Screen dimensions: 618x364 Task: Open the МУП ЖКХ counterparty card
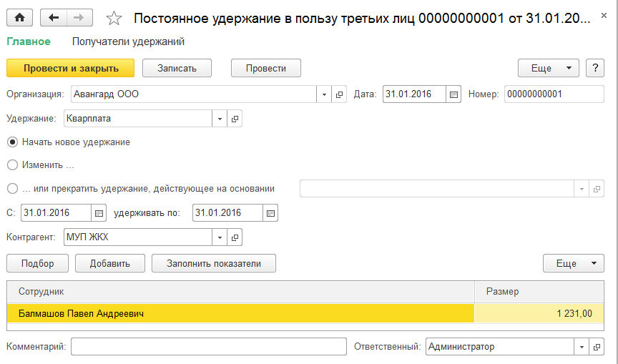235,237
